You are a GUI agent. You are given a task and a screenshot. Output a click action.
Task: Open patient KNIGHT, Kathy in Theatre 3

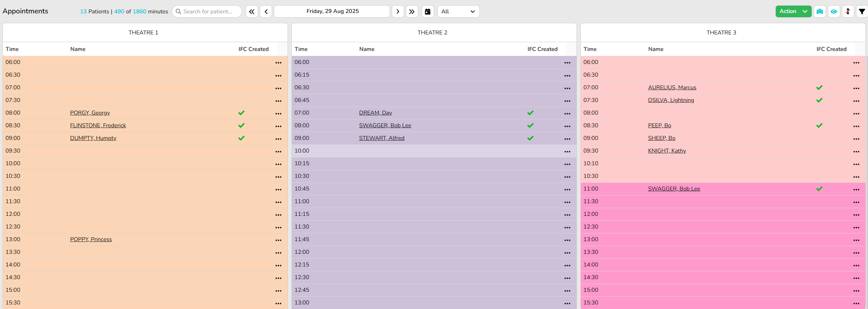tap(667, 151)
